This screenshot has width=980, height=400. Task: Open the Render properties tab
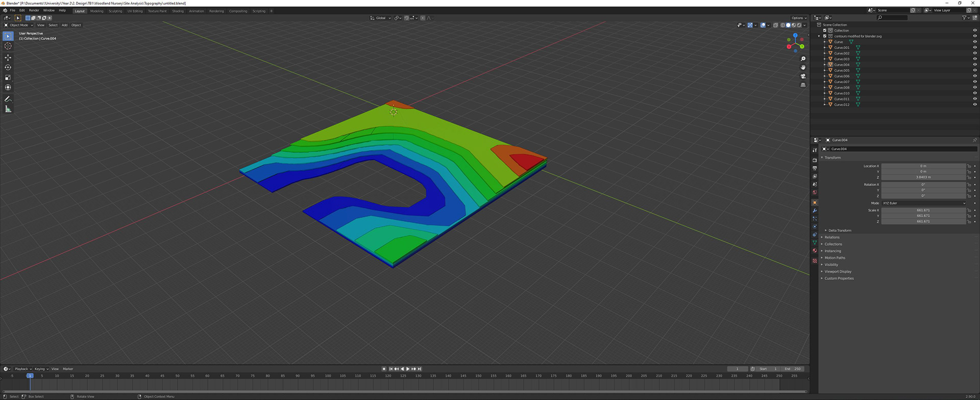point(815,160)
